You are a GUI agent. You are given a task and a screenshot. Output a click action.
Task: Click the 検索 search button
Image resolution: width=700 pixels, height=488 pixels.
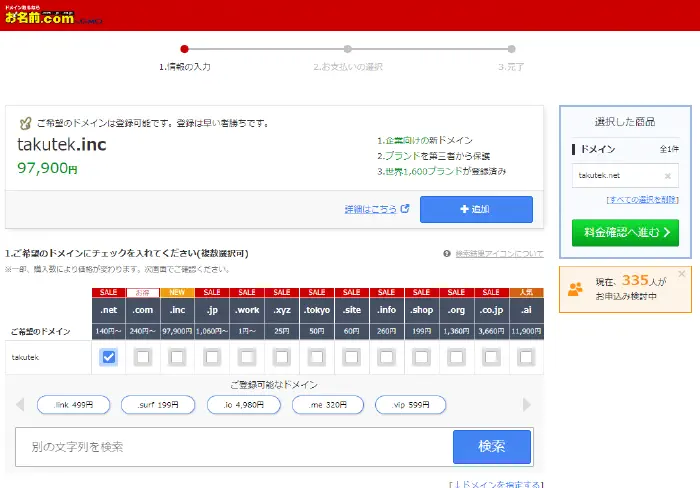point(492,446)
